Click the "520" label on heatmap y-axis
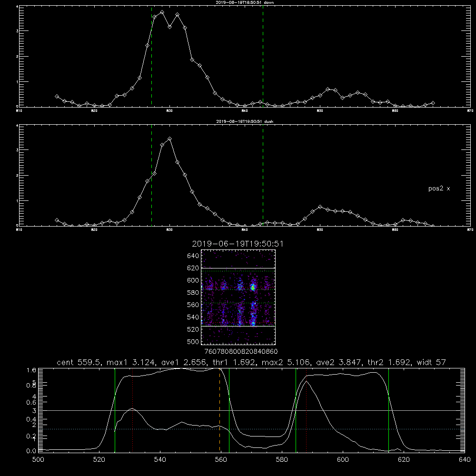The height and width of the screenshot is (476, 476). click(x=193, y=329)
